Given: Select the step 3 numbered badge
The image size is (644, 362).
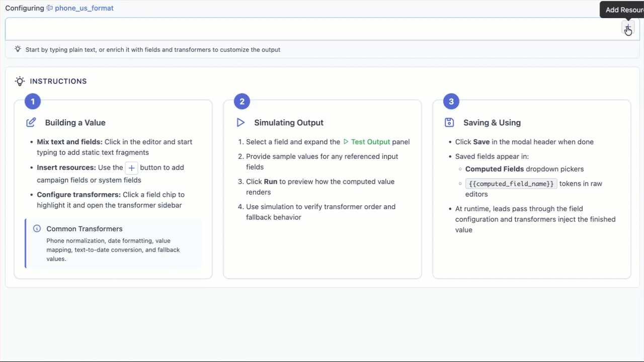Looking at the screenshot, I should 451,102.
